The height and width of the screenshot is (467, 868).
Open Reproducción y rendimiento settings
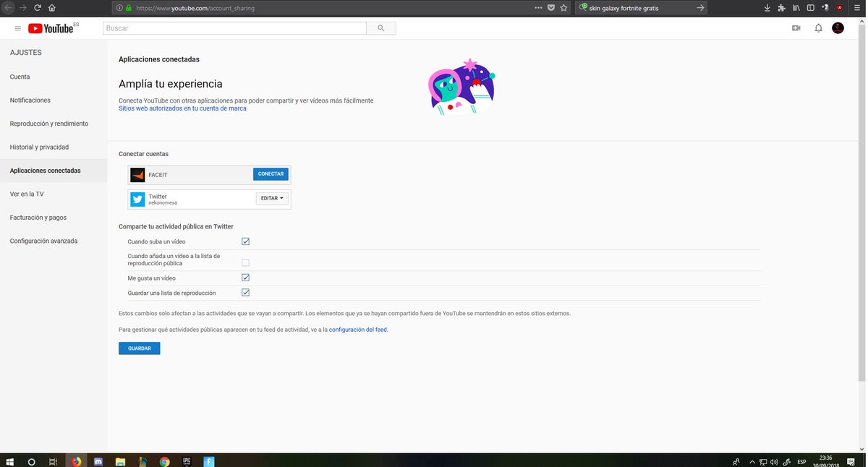point(49,124)
